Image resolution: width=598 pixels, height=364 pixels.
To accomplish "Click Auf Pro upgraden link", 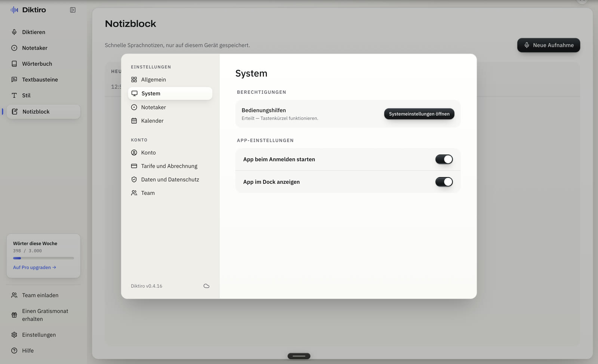I will [x=34, y=268].
